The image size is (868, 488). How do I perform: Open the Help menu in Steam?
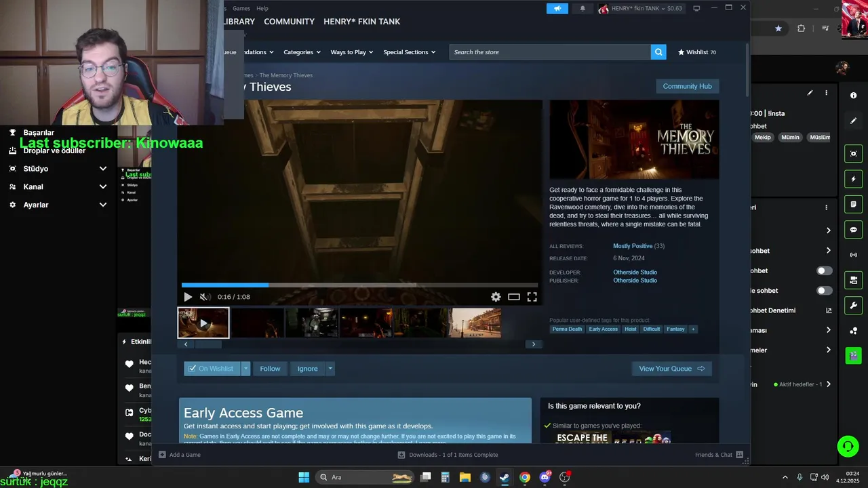click(262, 8)
